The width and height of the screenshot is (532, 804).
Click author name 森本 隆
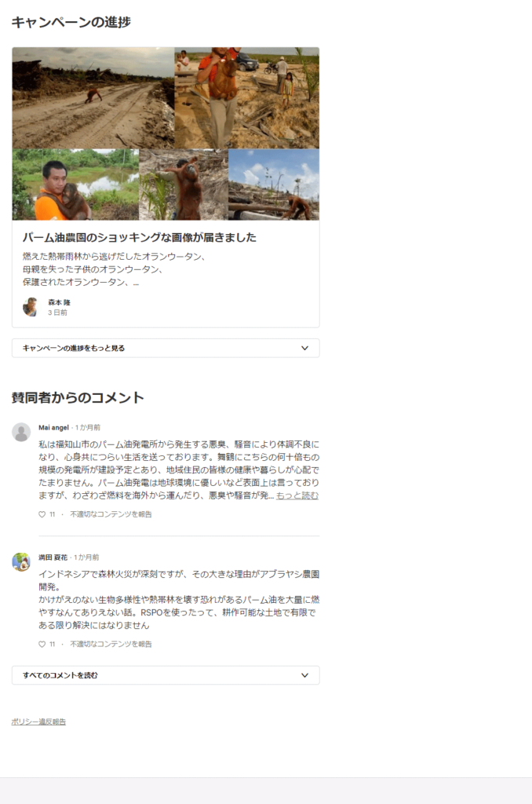pos(60,302)
